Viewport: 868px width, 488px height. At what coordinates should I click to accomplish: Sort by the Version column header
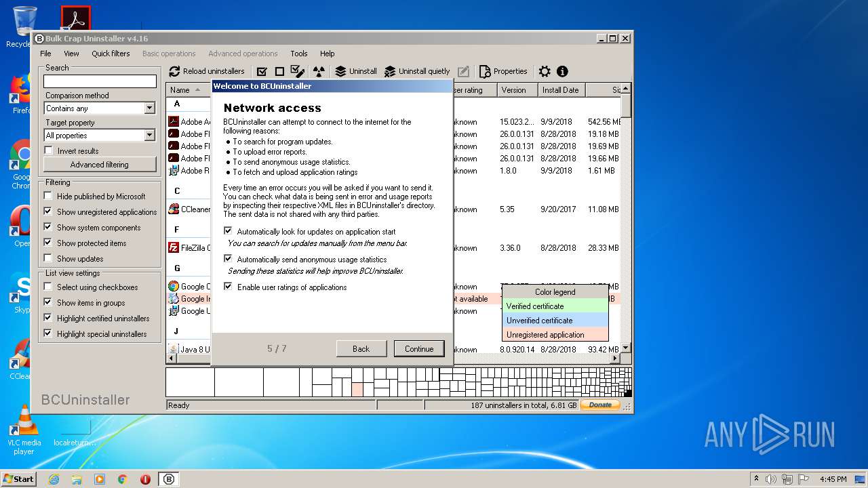pos(517,89)
